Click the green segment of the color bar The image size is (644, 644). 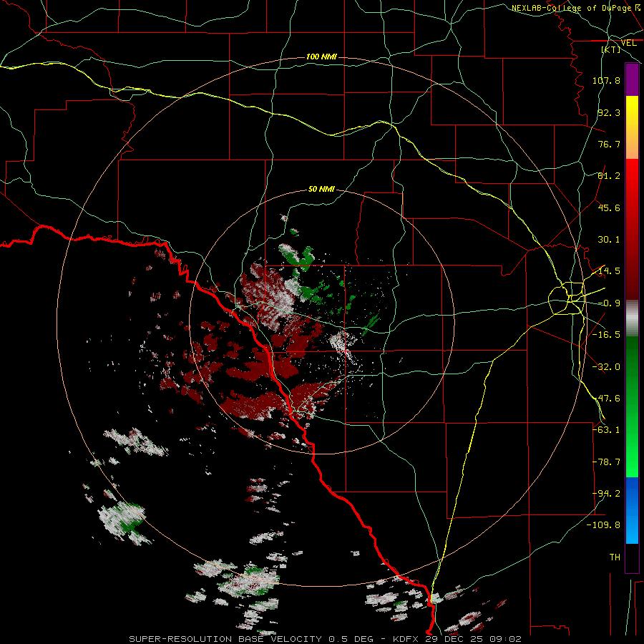[632, 406]
